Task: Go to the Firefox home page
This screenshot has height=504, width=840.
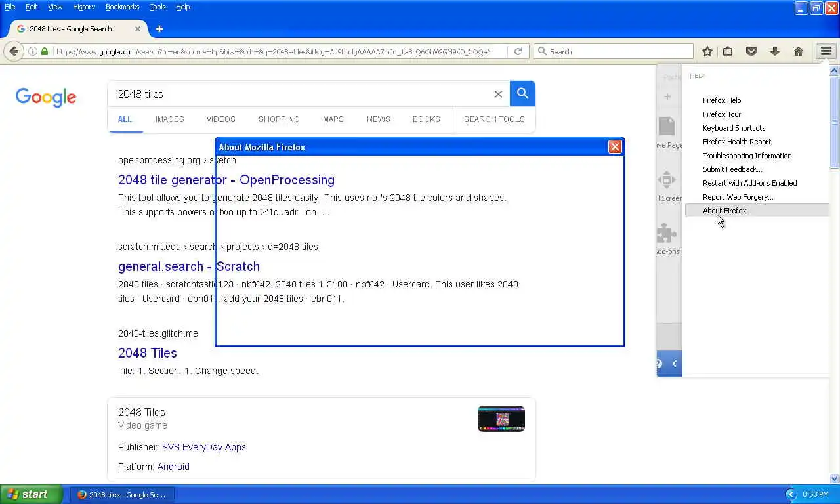Action: (799, 51)
